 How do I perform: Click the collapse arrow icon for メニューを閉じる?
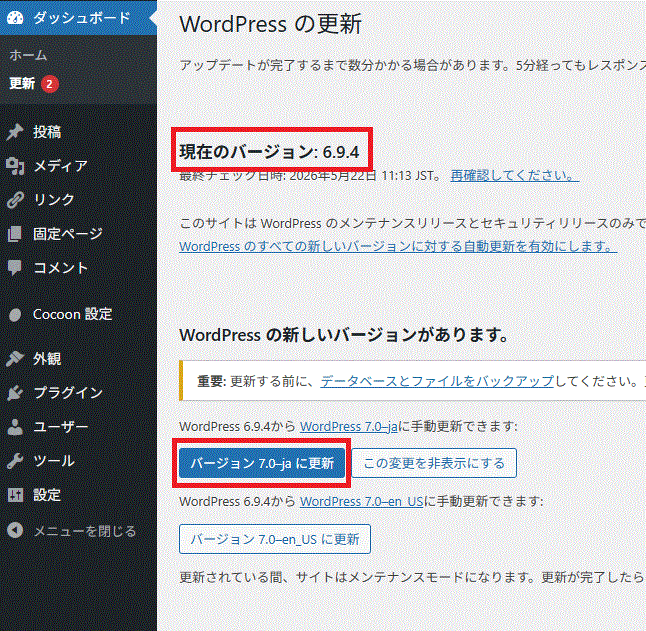tap(15, 531)
